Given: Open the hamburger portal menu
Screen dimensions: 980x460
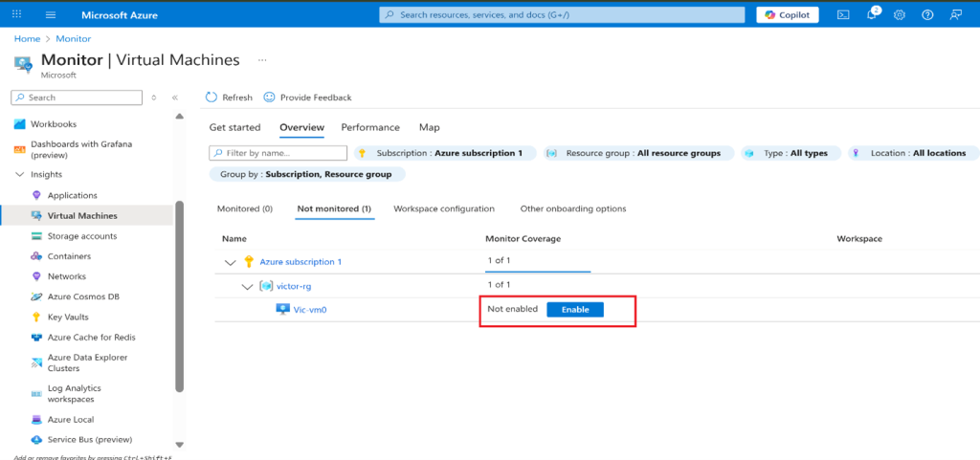Looking at the screenshot, I should tap(51, 14).
